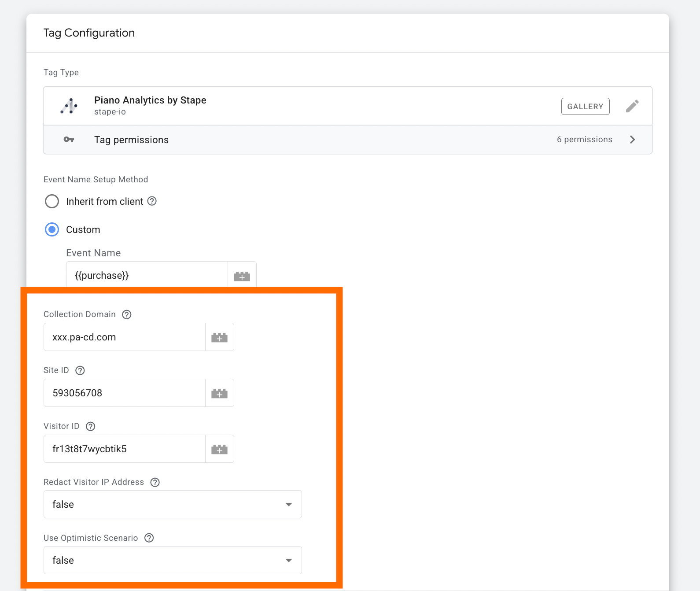
Task: Select the Inherit from client radio option
Action: pyautogui.click(x=52, y=201)
